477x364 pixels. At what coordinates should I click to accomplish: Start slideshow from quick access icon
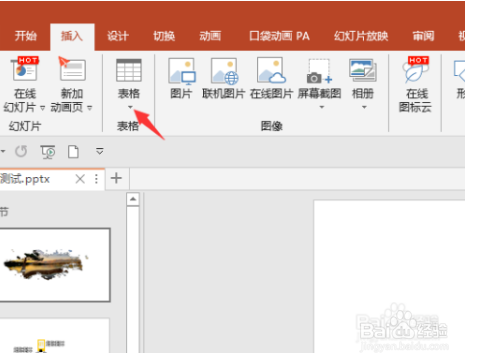pos(48,152)
